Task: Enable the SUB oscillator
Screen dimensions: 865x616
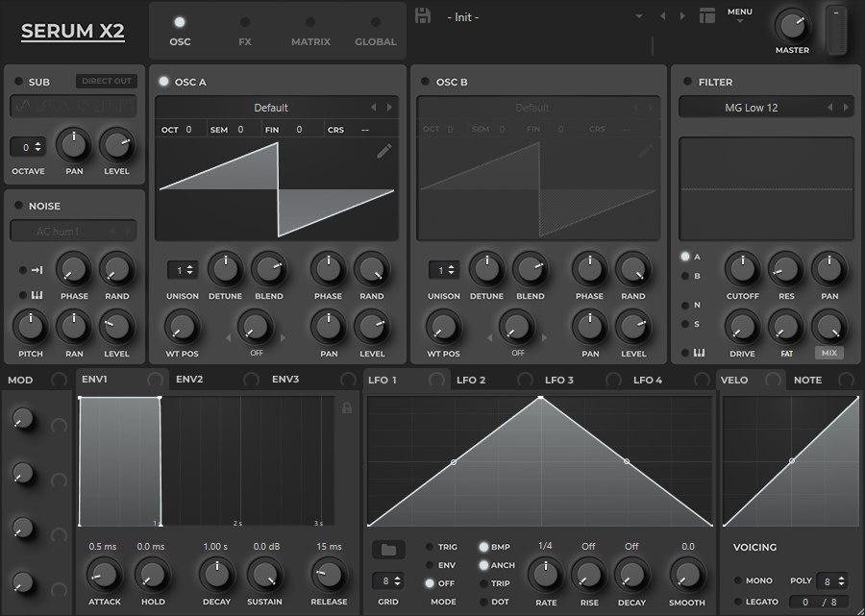Action: click(19, 82)
